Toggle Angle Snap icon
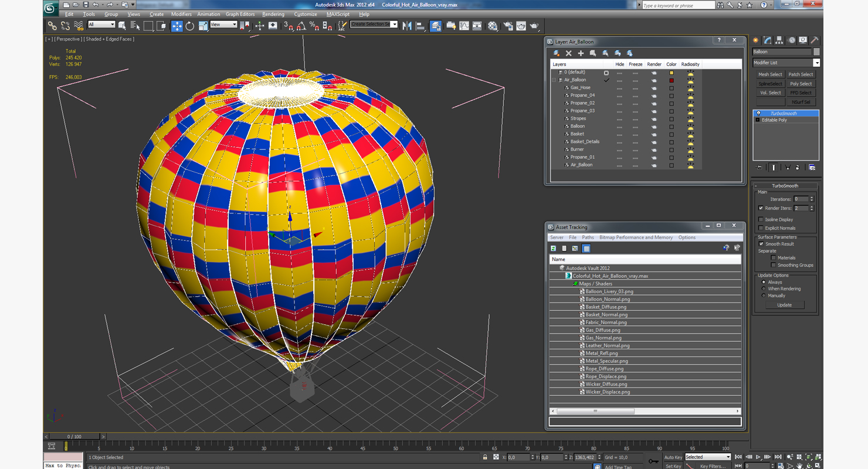This screenshot has height=469, width=868. (x=301, y=26)
